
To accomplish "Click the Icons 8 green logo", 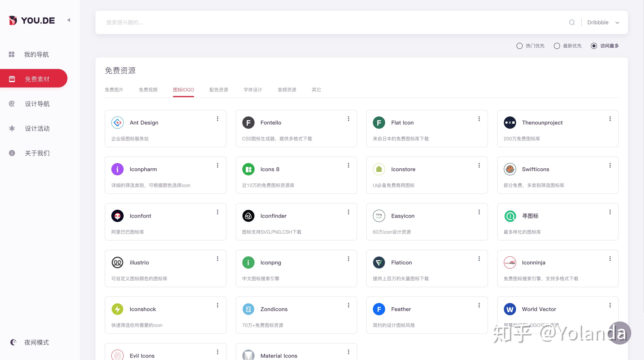I will 248,169.
